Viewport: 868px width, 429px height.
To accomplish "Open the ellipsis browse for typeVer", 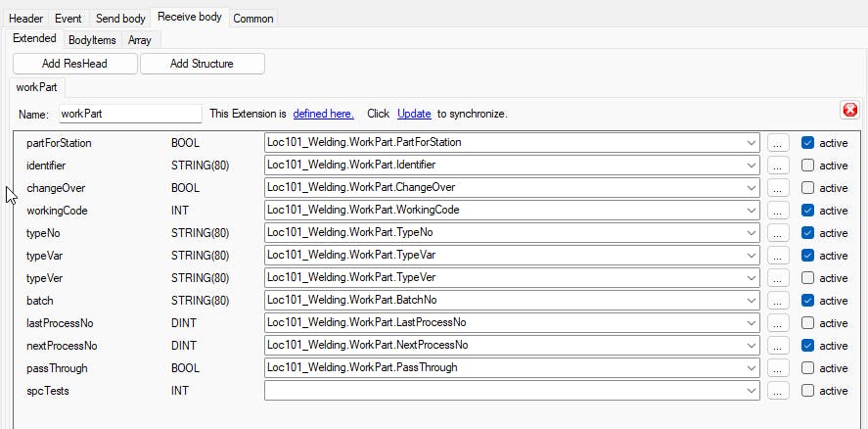I will [x=778, y=278].
